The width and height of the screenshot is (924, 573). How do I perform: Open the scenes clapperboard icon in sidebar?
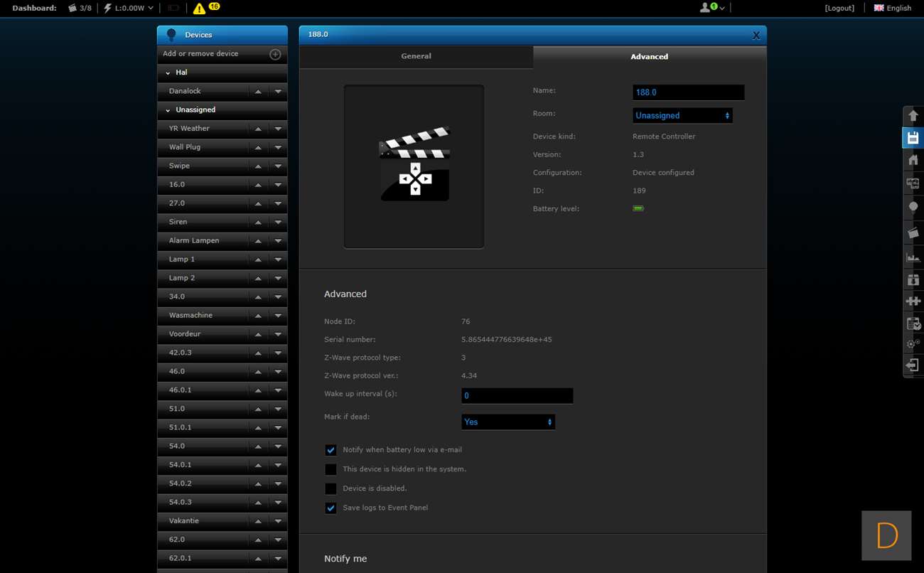click(913, 232)
